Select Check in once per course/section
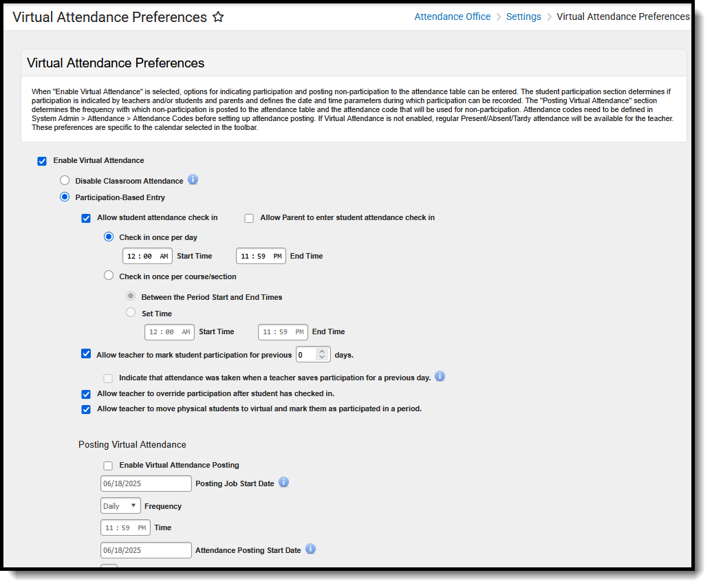 click(x=109, y=275)
